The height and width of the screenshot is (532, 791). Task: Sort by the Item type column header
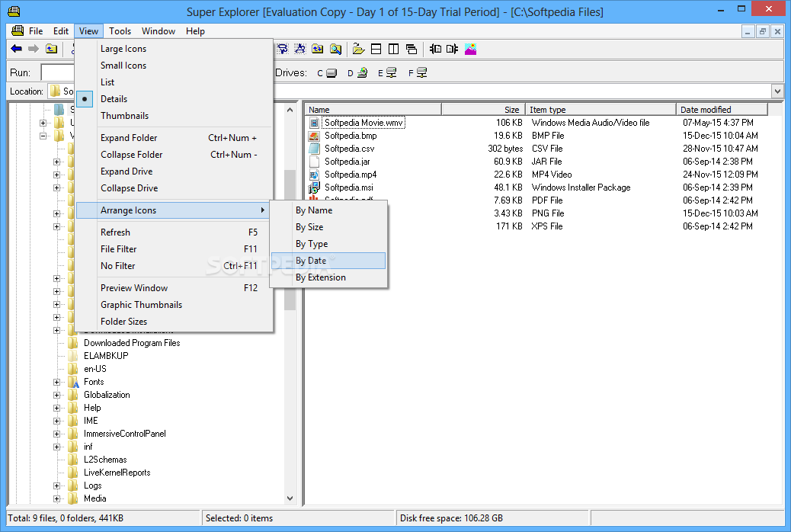(600, 110)
